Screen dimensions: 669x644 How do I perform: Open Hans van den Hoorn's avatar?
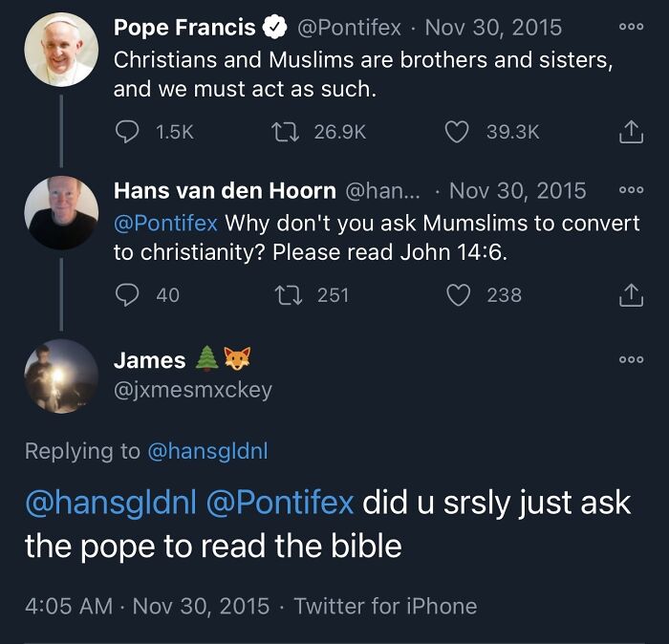tap(61, 212)
